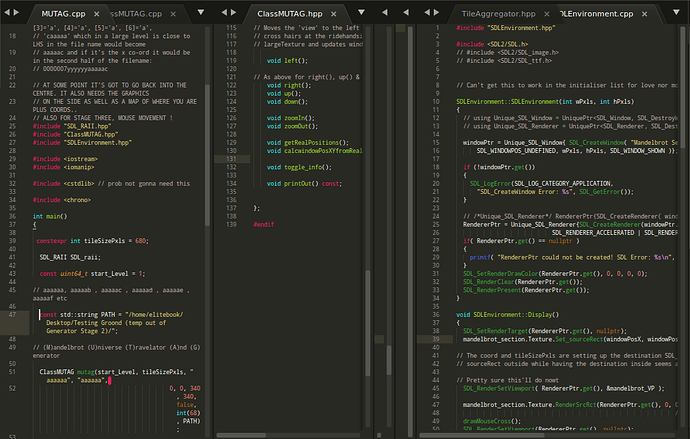Click forward arrow in MUTAG.cpp pane tab bar
Image resolution: width=690 pixels, height=439 pixels.
pyautogui.click(x=16, y=13)
